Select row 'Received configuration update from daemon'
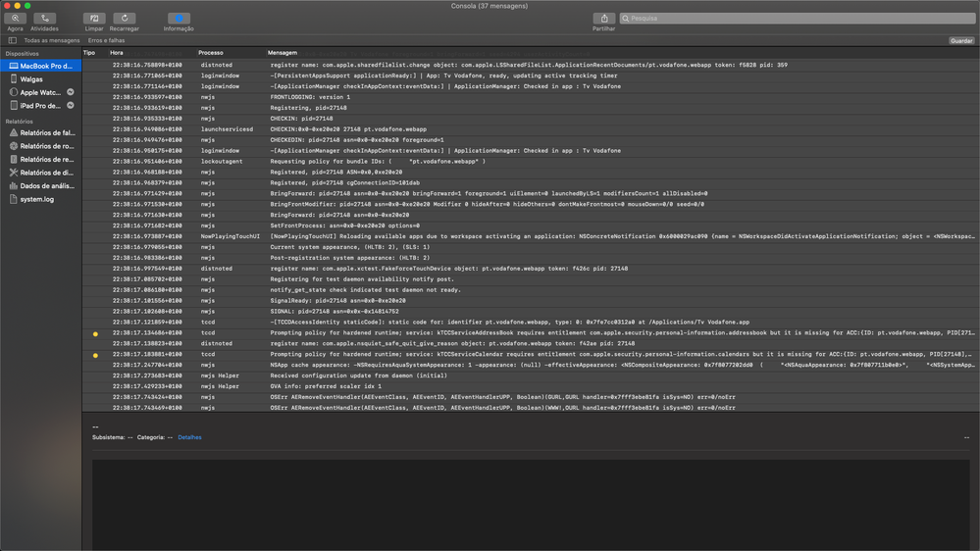The image size is (980, 551). 531,376
